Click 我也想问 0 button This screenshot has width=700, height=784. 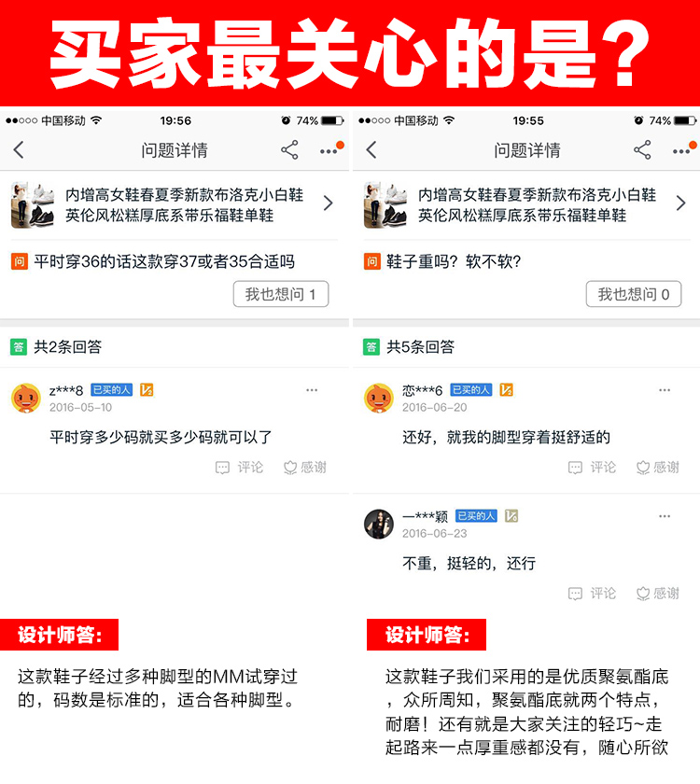coord(634,294)
